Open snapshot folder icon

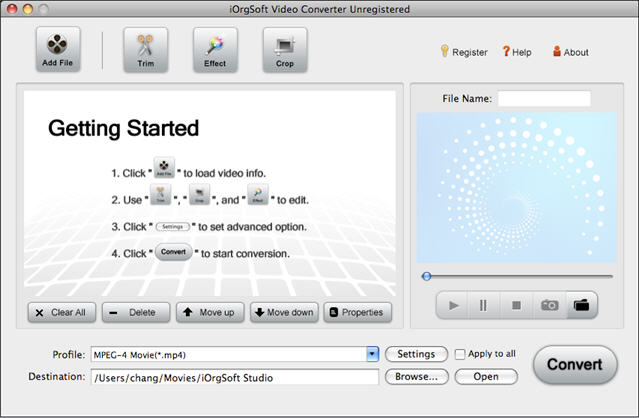[582, 305]
